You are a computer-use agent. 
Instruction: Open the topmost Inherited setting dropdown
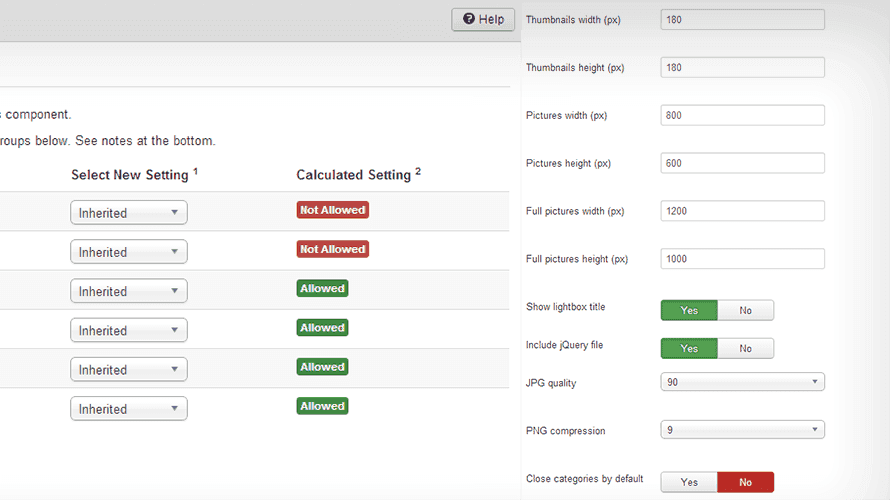tap(128, 213)
